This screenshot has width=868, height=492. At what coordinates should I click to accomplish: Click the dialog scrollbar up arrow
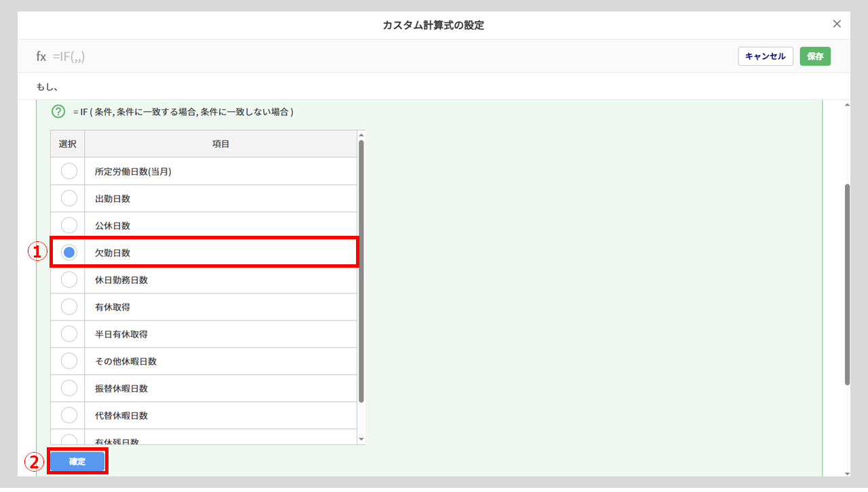(847, 105)
